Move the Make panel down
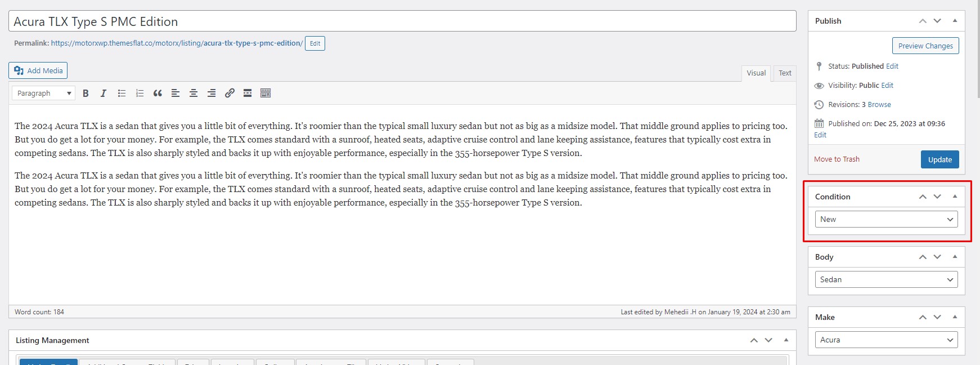The width and height of the screenshot is (980, 365). pos(937,317)
